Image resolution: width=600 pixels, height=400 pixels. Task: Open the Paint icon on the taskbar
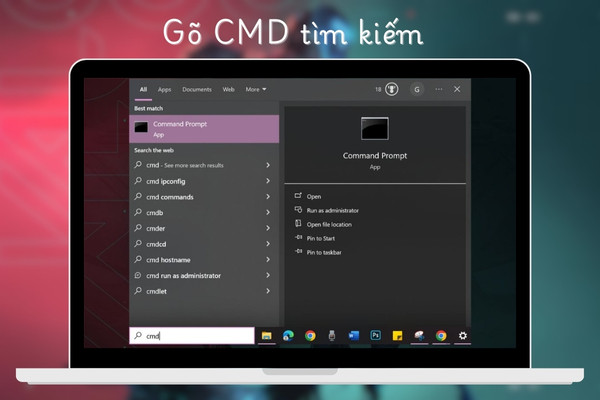tap(419, 336)
